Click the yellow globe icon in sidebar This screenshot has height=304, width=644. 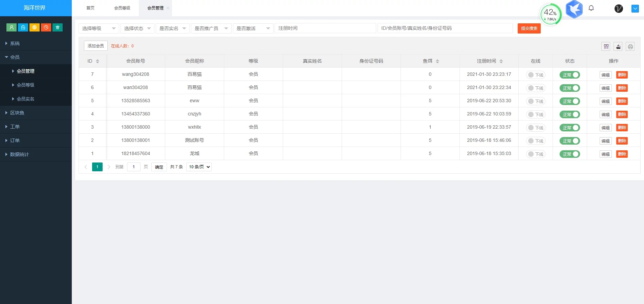coord(35,27)
